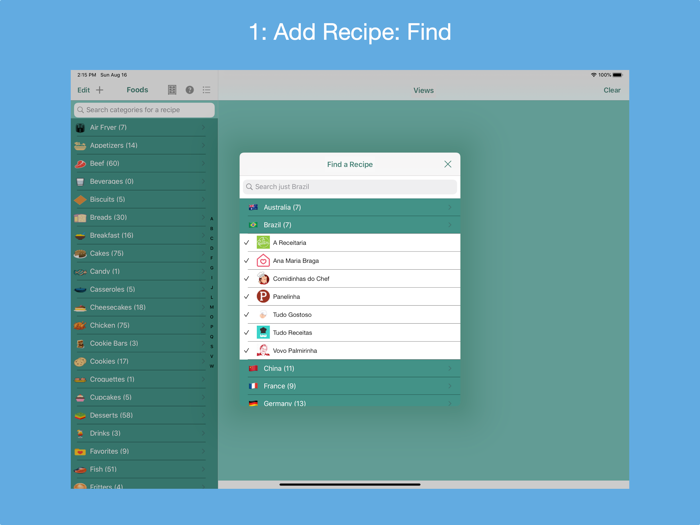
Task: Click the Clear button
Action: (612, 90)
